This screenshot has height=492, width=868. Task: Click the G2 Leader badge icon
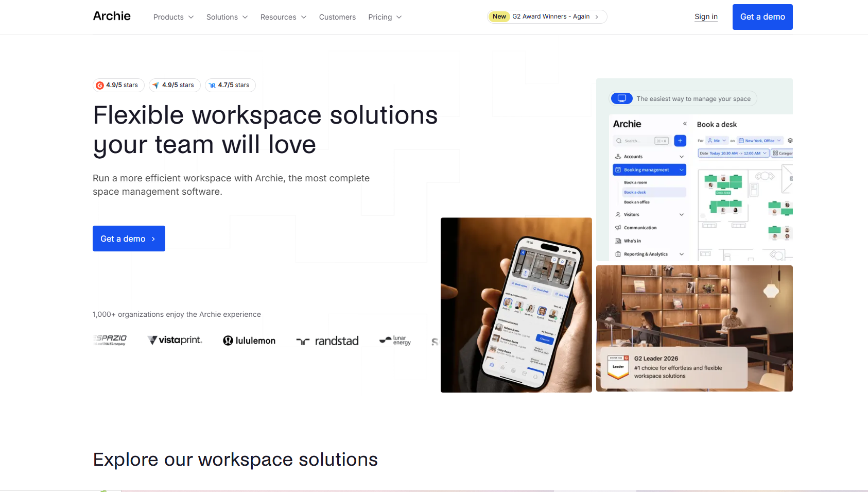click(618, 366)
